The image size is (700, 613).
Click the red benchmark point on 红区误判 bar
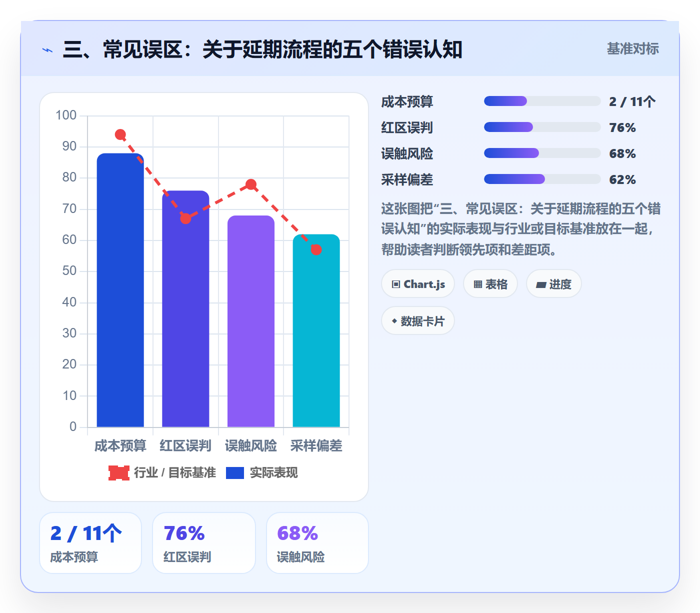point(185,218)
